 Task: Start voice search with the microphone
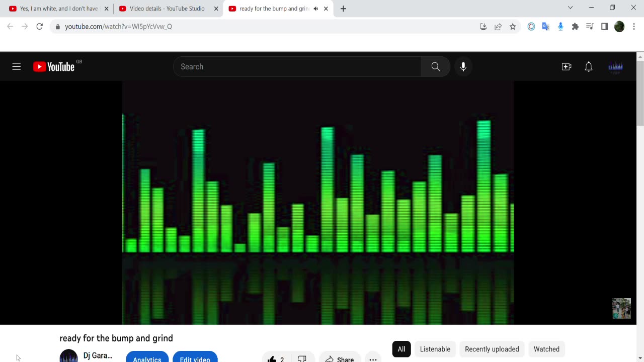[x=463, y=66]
